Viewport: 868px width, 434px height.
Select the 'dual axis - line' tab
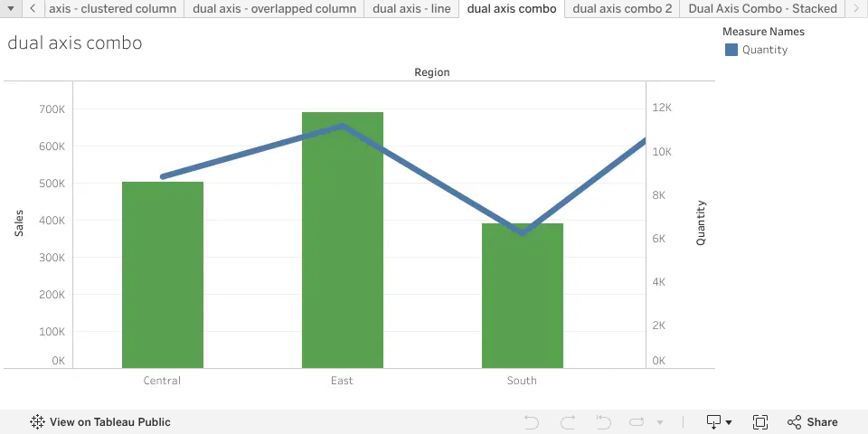pos(411,8)
